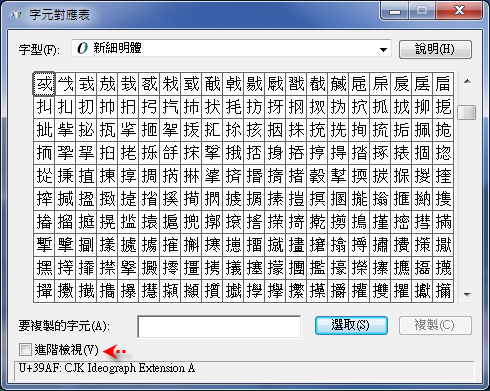Click the Character Map title bar icon
The image size is (490, 391).
16,15
